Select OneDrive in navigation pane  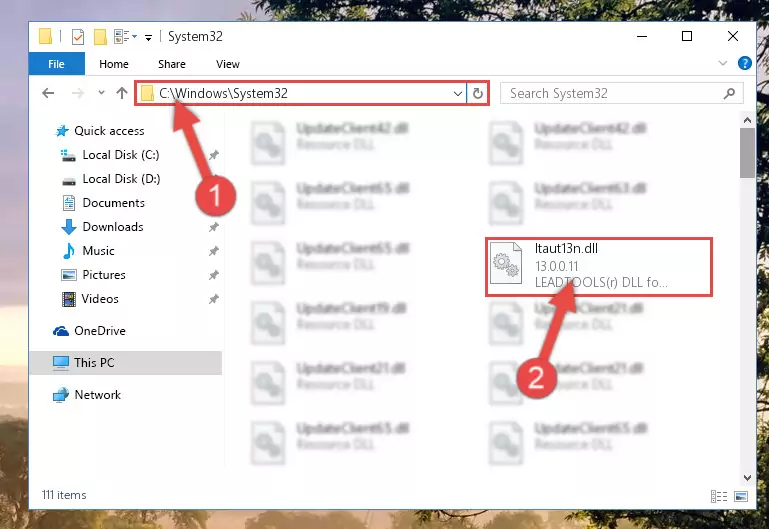100,331
